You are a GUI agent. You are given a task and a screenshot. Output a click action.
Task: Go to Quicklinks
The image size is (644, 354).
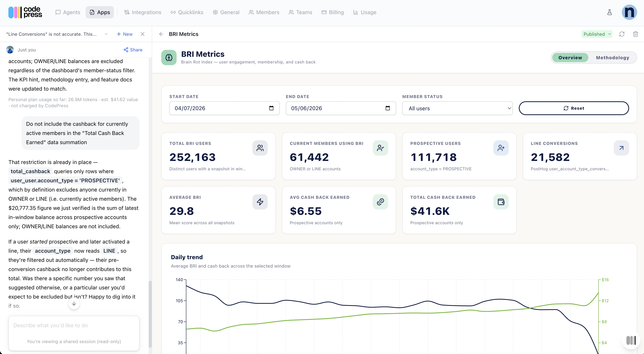point(187,12)
